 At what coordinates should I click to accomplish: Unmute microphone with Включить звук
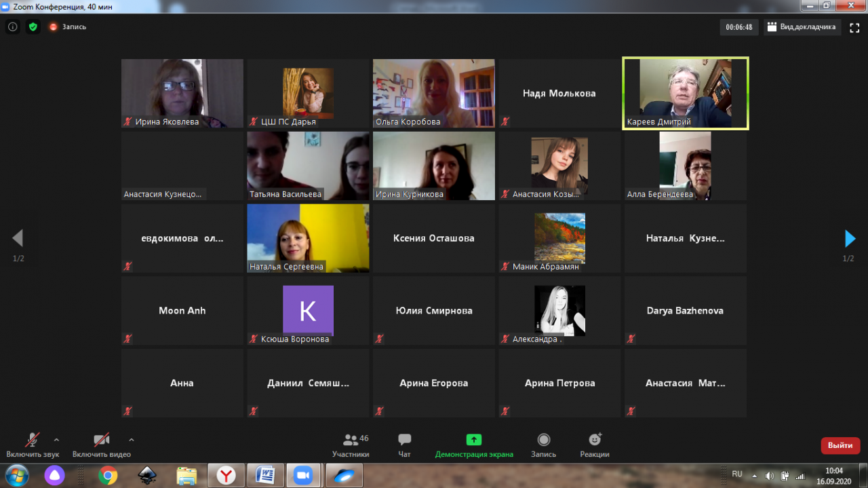33,440
